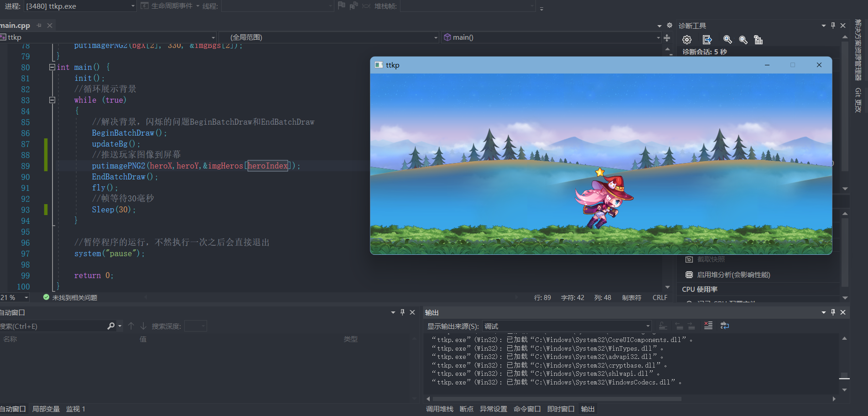868x416 pixels.
Task: Open Autos window panel window-position menu
Action: (x=393, y=312)
